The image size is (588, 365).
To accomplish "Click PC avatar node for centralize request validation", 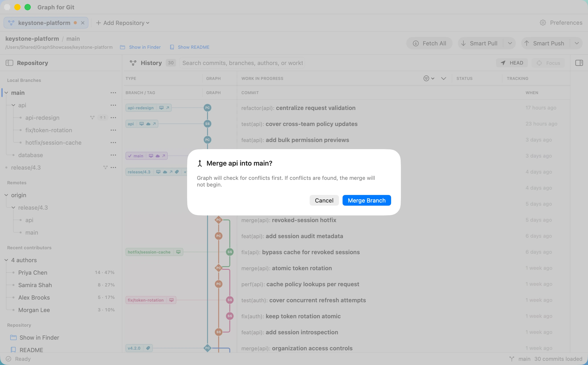I will click(207, 108).
